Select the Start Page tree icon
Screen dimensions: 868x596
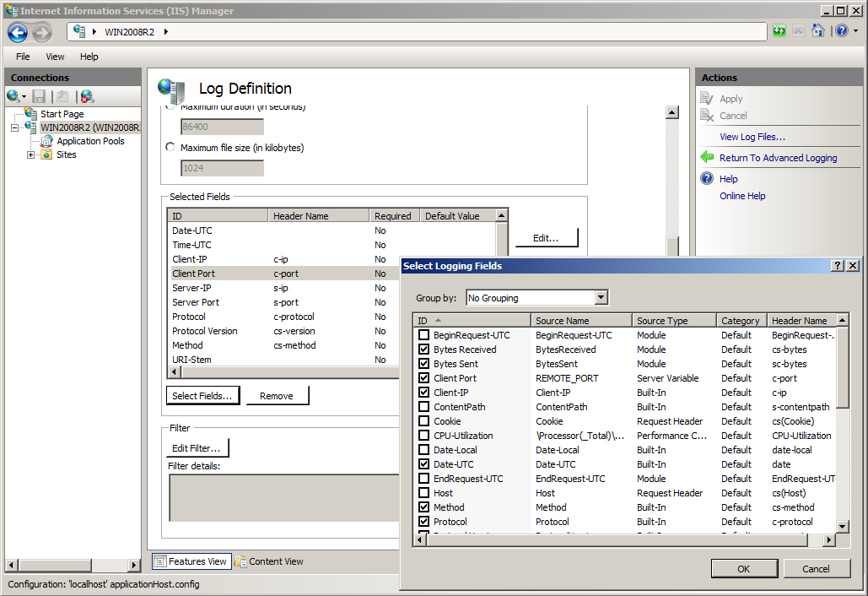[x=31, y=114]
